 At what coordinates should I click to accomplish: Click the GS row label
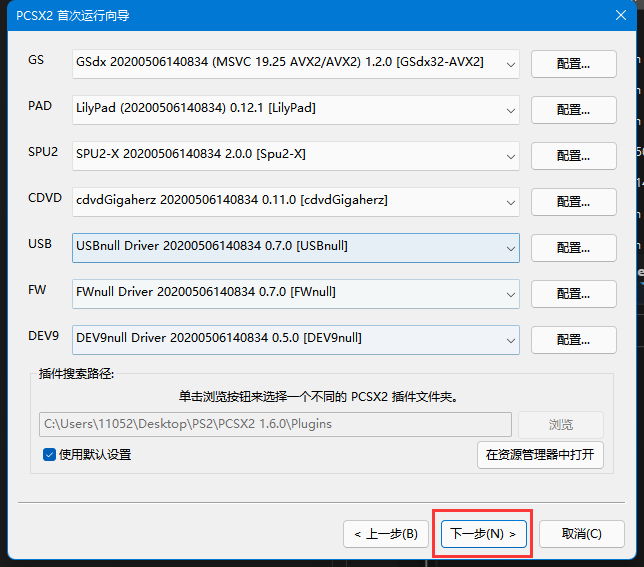[36, 60]
